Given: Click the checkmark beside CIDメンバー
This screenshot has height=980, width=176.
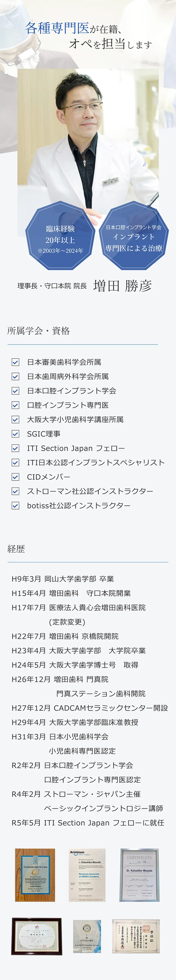Looking at the screenshot, I should [x=15, y=477].
